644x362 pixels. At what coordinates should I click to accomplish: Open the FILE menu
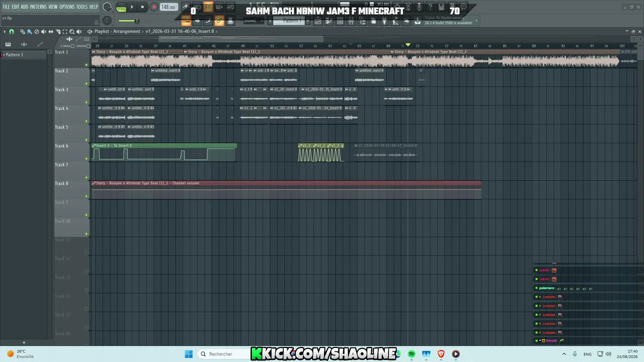click(6, 7)
